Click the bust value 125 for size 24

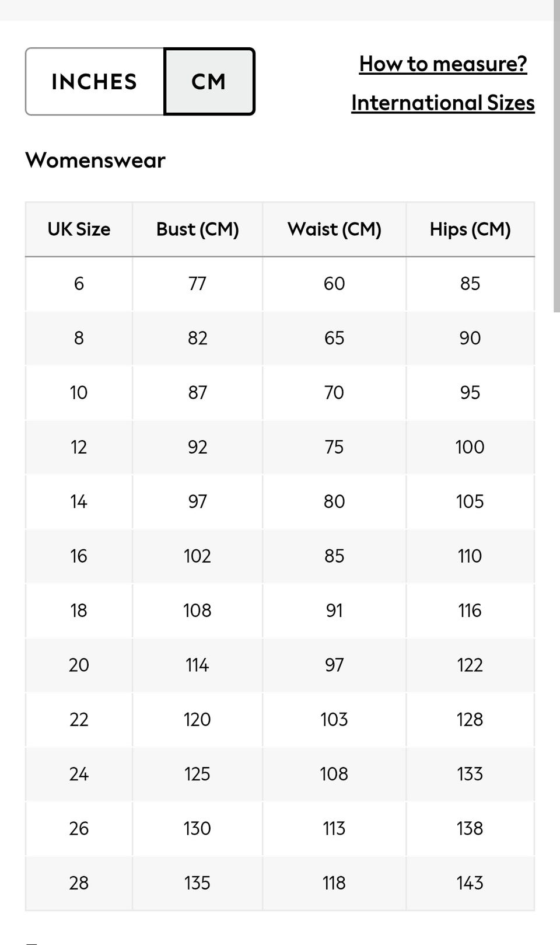pyautogui.click(x=197, y=774)
